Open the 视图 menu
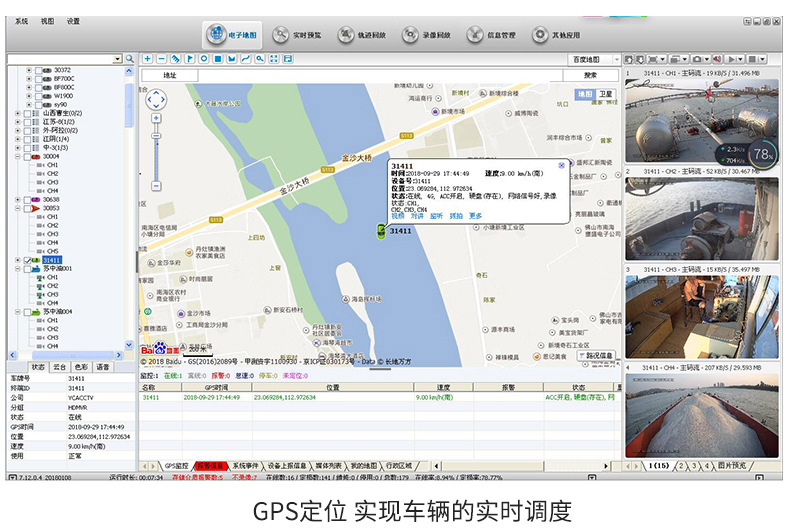Viewport: 790px width, 528px height. click(47, 21)
